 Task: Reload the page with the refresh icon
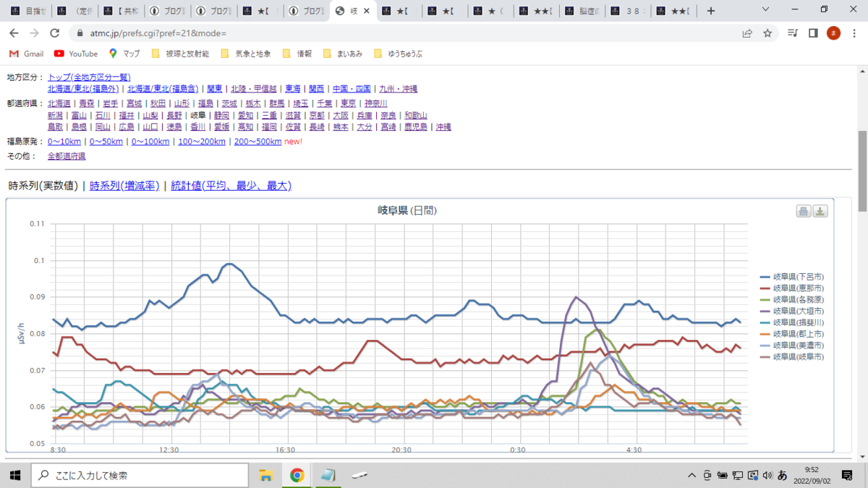click(54, 33)
